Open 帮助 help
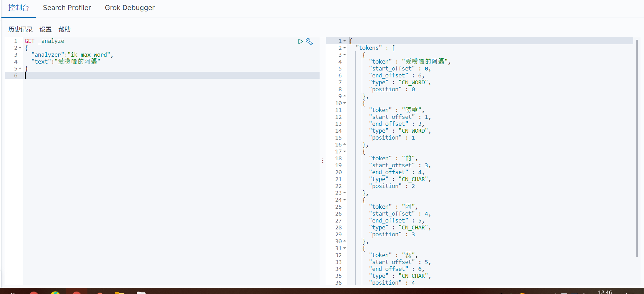Screen dimensions: 644x294 click(x=64, y=29)
